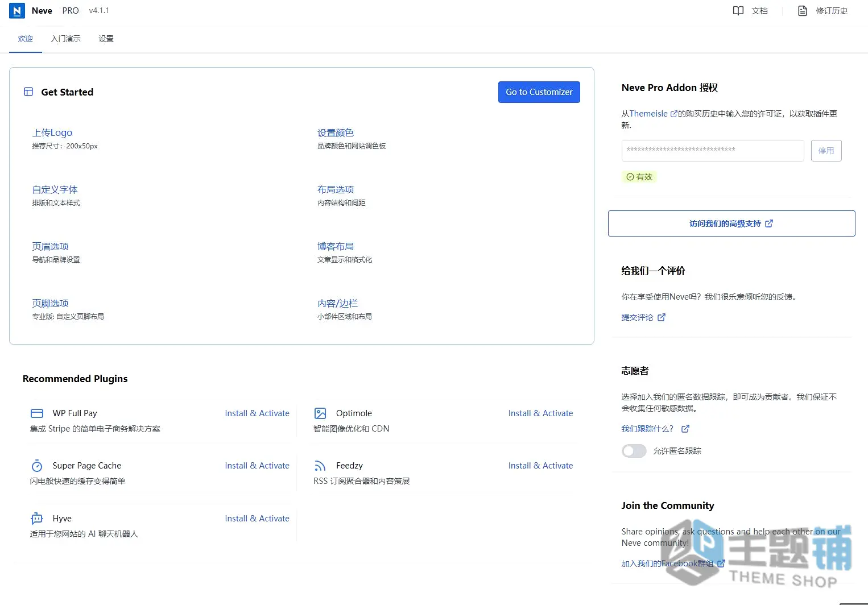868x605 pixels.
Task: Click the 有效 check-circle icon
Action: (x=630, y=177)
